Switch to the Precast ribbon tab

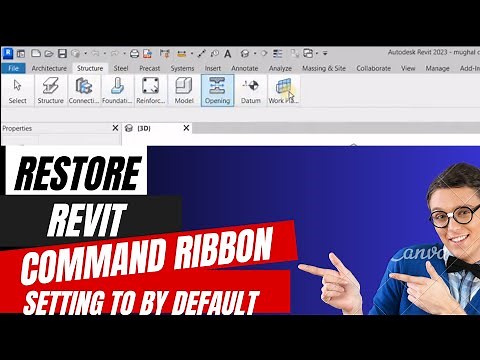pos(150,68)
